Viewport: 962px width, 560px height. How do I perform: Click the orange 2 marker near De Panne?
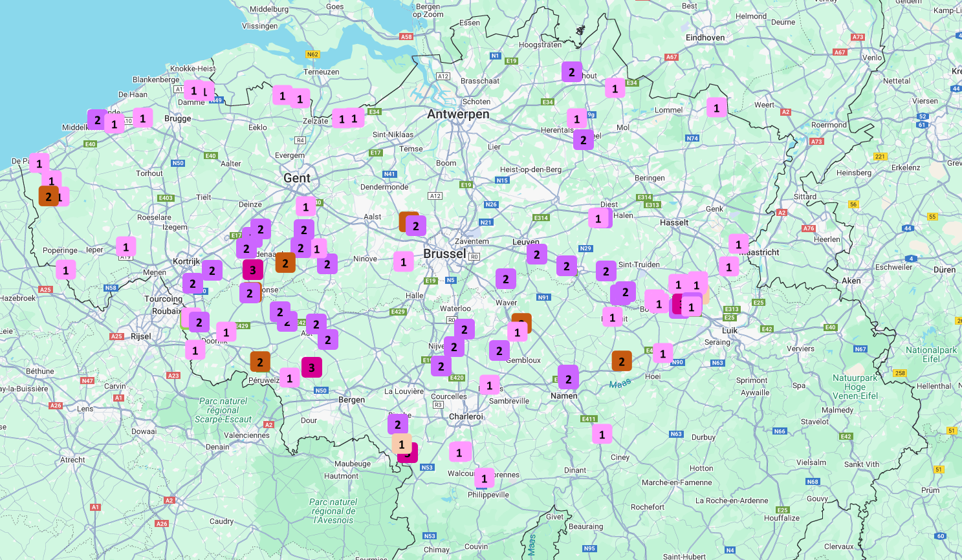tap(48, 196)
